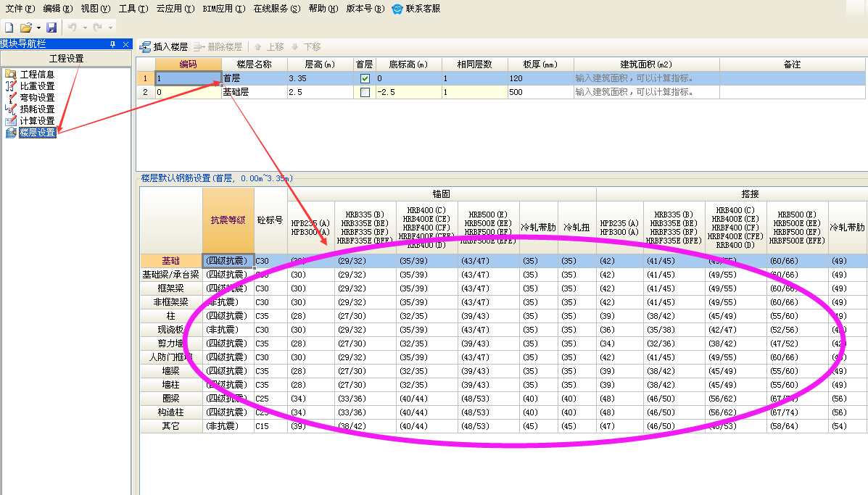This screenshot has height=495, width=868.
Task: Open the 文件(F) menu
Action: pos(20,9)
